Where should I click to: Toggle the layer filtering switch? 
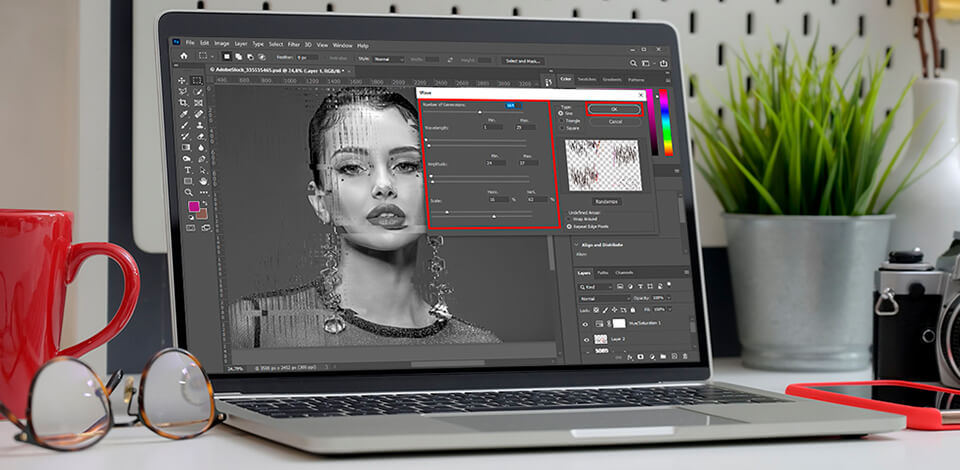tap(669, 284)
